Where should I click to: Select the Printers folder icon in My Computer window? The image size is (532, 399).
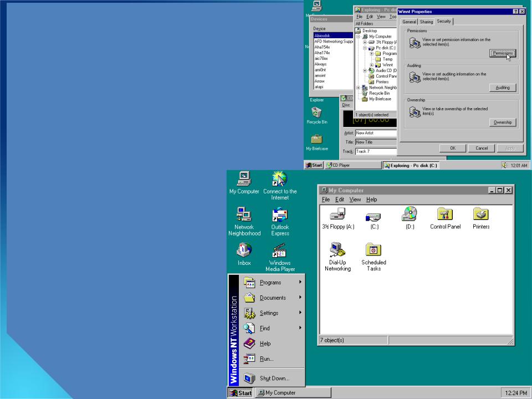click(x=481, y=218)
